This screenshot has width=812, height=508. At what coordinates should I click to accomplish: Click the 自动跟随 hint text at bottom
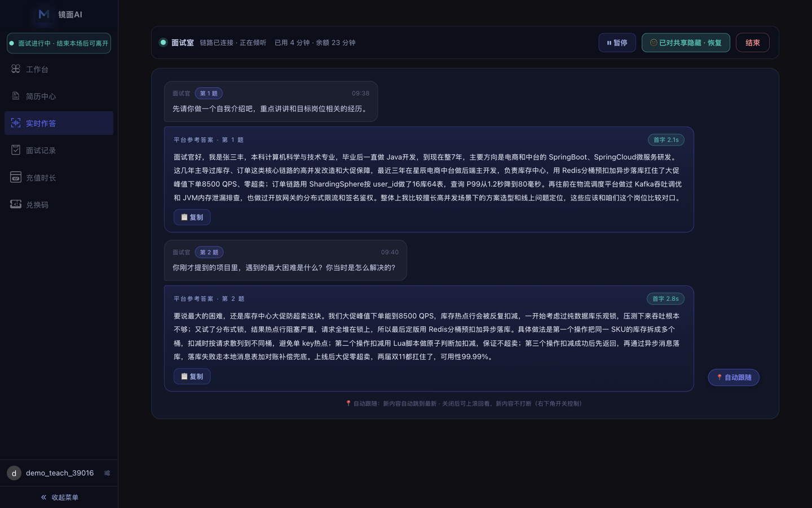tap(465, 404)
